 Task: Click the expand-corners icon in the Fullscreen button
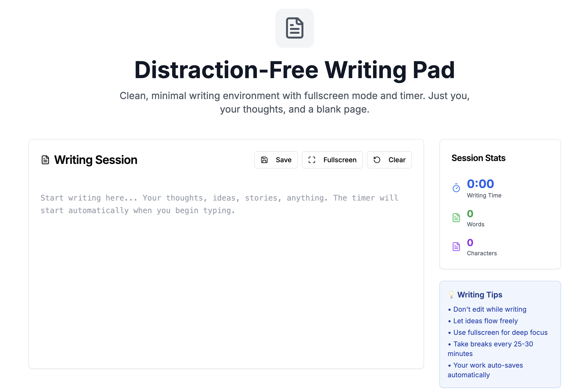pyautogui.click(x=312, y=160)
